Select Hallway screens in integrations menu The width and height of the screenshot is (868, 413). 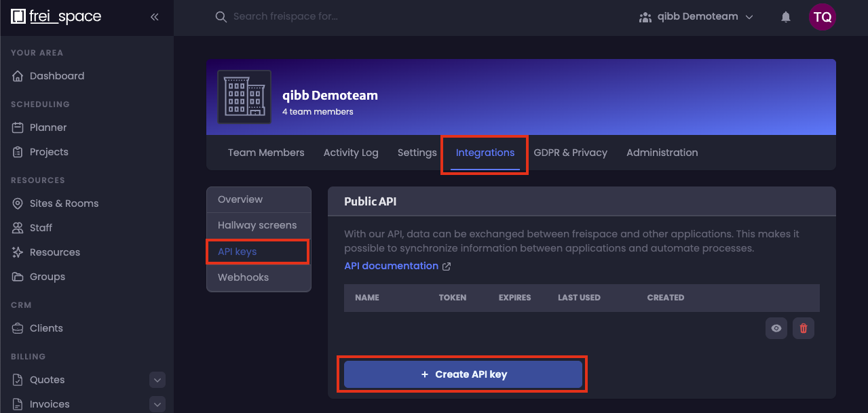tap(257, 225)
